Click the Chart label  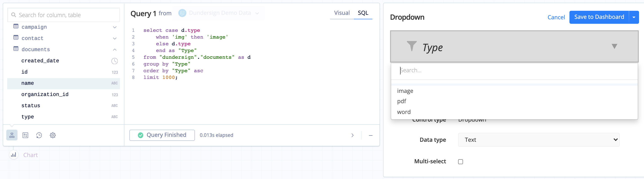[x=31, y=155]
